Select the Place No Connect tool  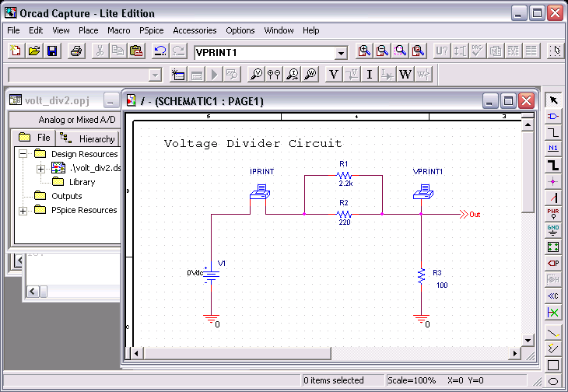(553, 312)
